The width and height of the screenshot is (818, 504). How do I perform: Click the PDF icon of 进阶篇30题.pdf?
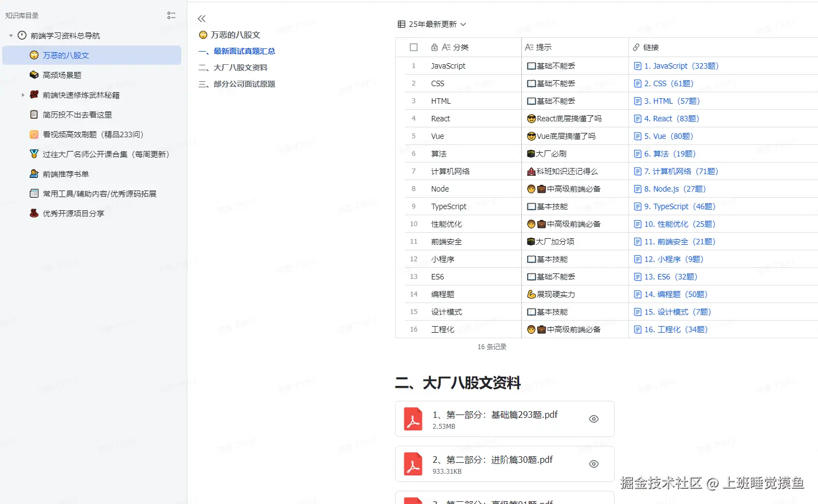[x=413, y=464]
